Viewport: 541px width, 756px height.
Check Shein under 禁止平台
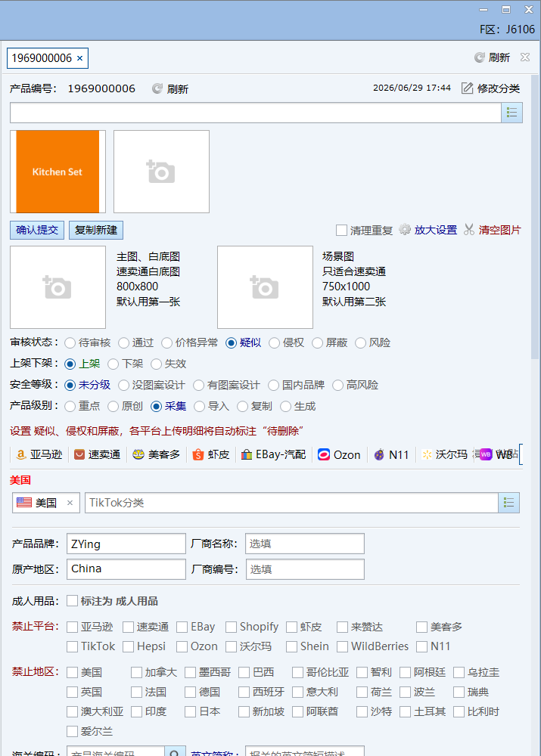pyautogui.click(x=291, y=646)
